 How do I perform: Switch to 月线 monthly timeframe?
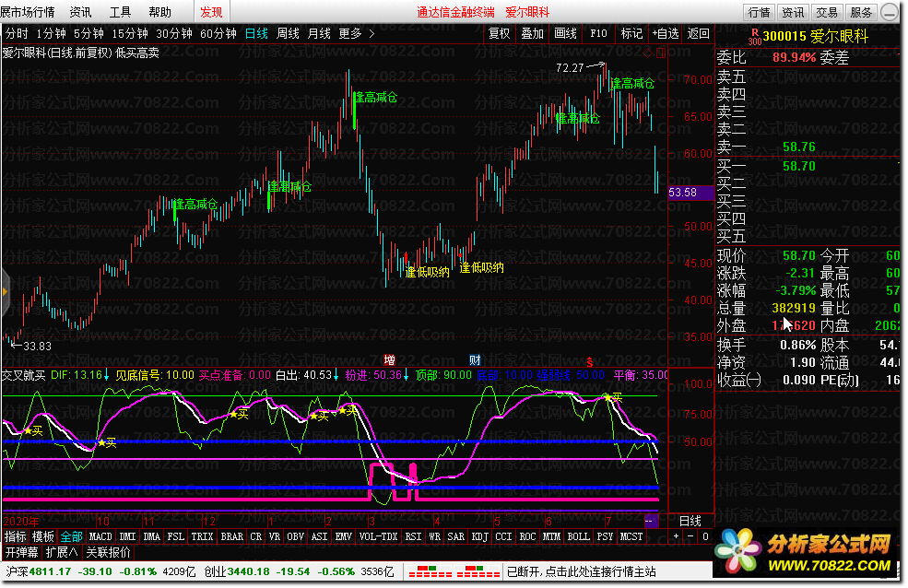point(319,33)
